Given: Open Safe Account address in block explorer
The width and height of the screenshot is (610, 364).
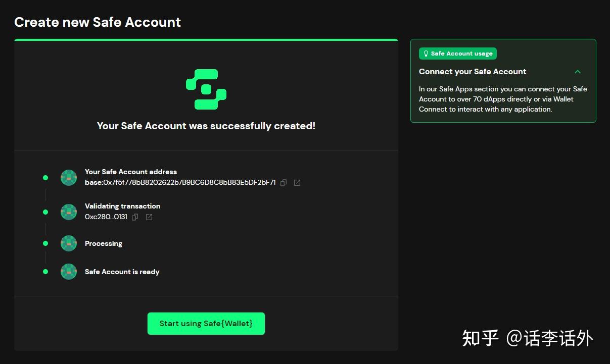Looking at the screenshot, I should click(x=297, y=183).
